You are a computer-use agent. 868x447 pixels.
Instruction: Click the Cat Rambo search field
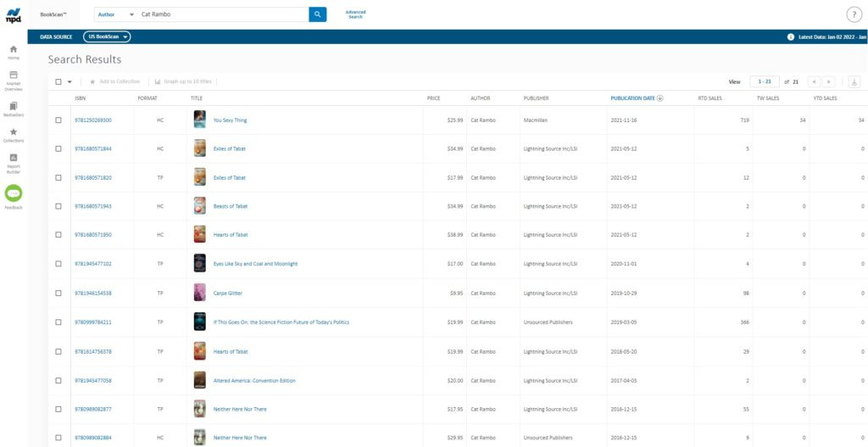click(x=223, y=14)
